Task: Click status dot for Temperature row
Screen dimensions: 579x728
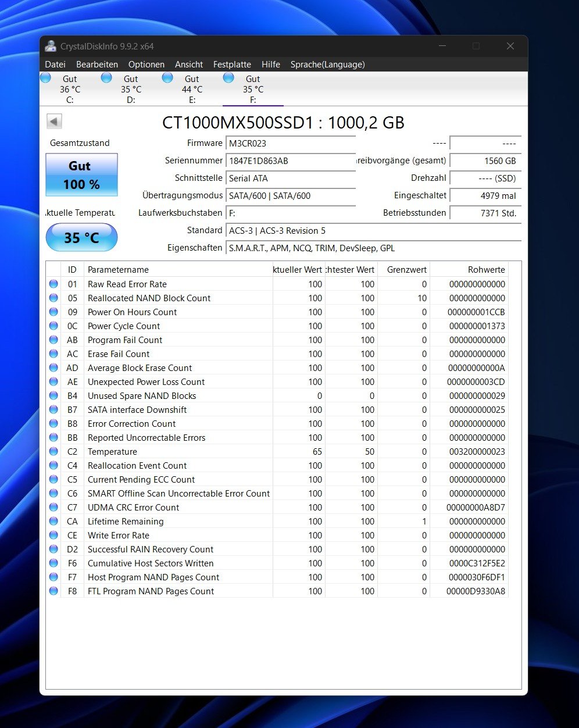Action: [54, 451]
